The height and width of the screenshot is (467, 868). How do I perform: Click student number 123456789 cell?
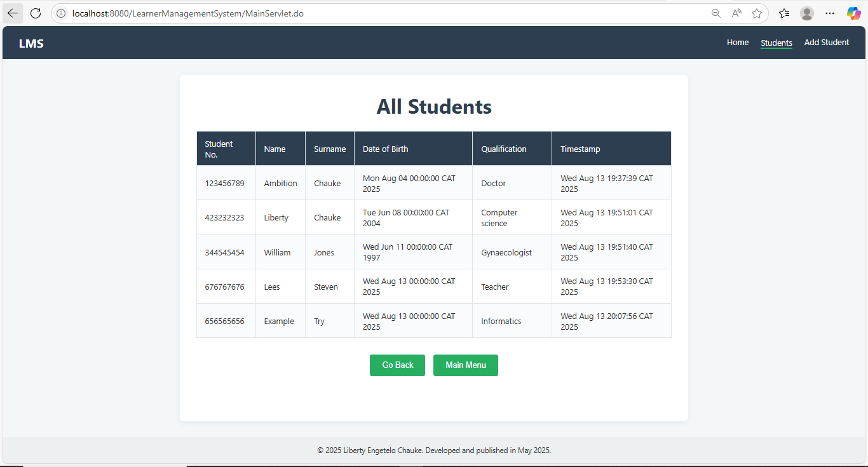pyautogui.click(x=224, y=184)
